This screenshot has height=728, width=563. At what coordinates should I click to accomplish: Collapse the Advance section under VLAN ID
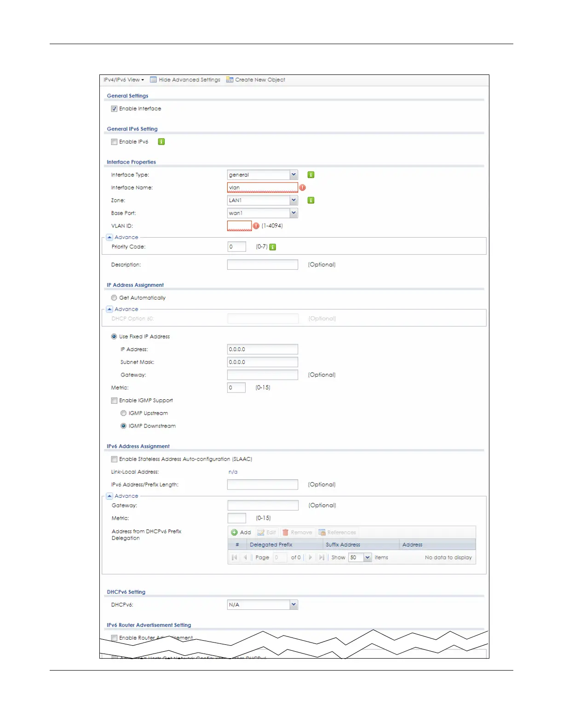(x=109, y=238)
